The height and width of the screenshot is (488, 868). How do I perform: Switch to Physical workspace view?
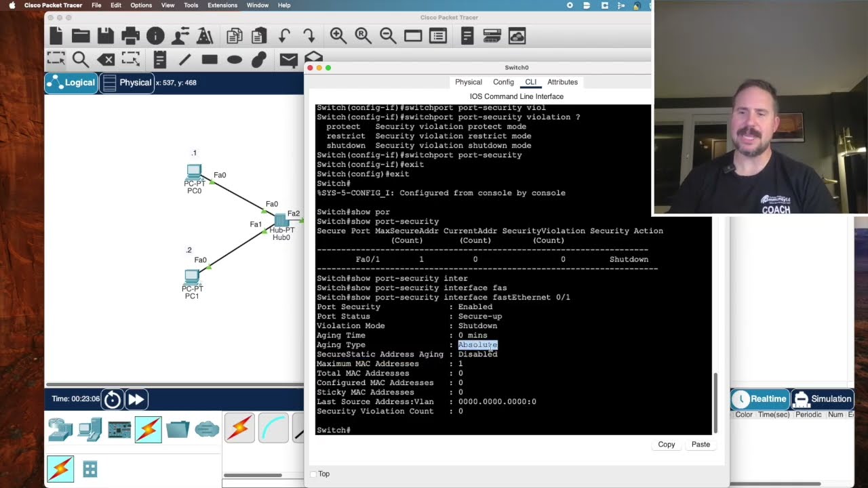127,83
